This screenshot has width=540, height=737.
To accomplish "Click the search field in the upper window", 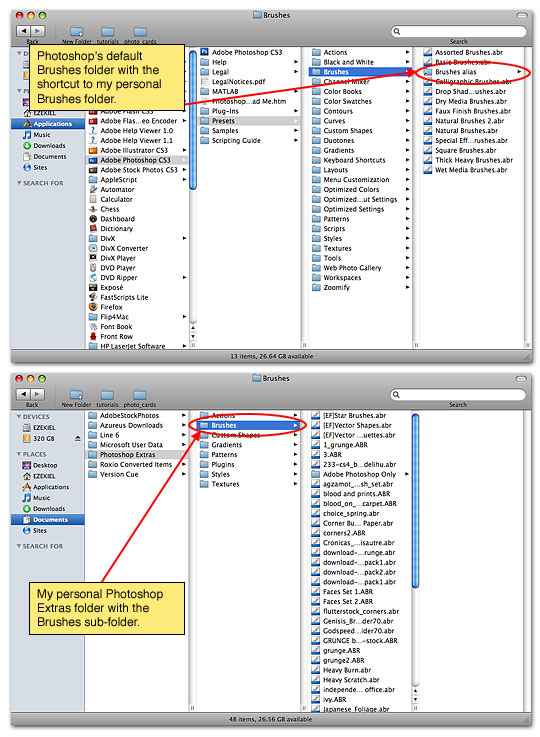I will click(459, 31).
